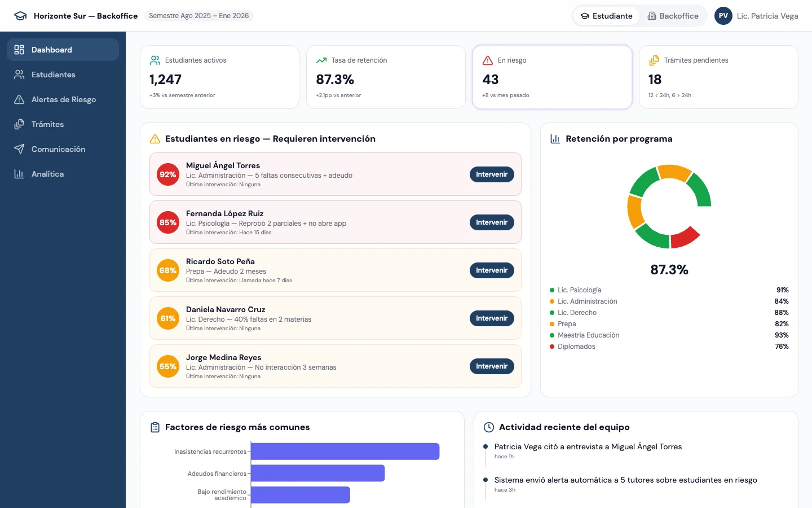Select the Estudiante mode toggle
The height and width of the screenshot is (508, 812).
[x=607, y=16]
